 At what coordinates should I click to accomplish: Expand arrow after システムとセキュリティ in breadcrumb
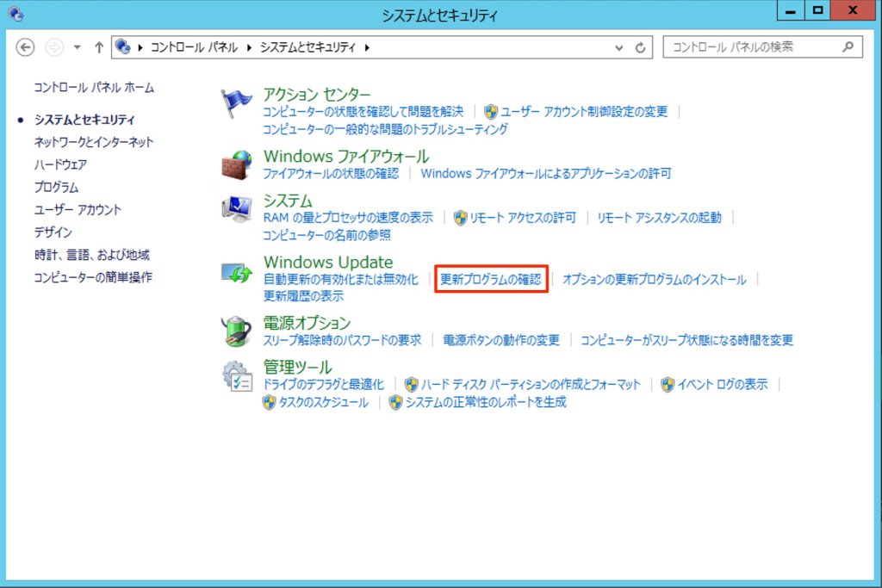(x=367, y=47)
